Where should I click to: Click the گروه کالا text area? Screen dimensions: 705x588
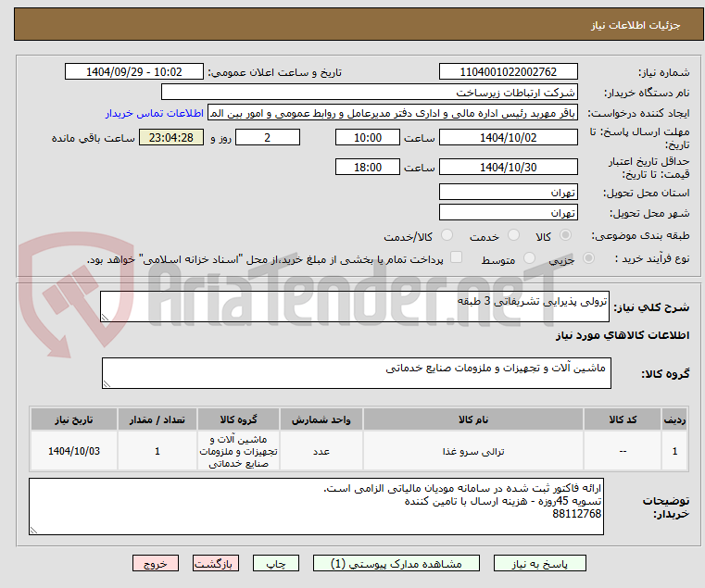click(357, 372)
